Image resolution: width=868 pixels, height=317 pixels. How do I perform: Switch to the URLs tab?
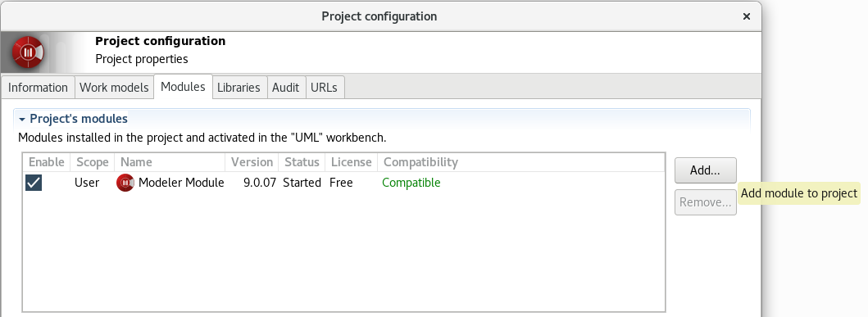pyautogui.click(x=324, y=88)
